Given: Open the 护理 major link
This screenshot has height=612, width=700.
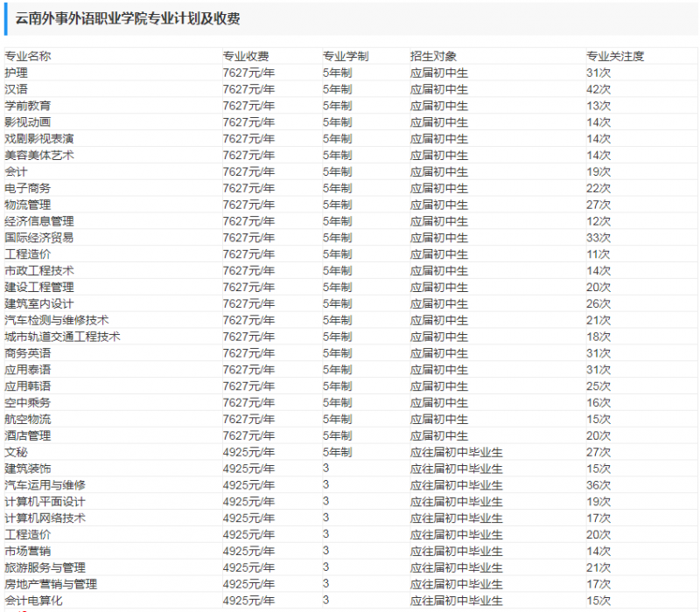Looking at the screenshot, I should tap(16, 73).
